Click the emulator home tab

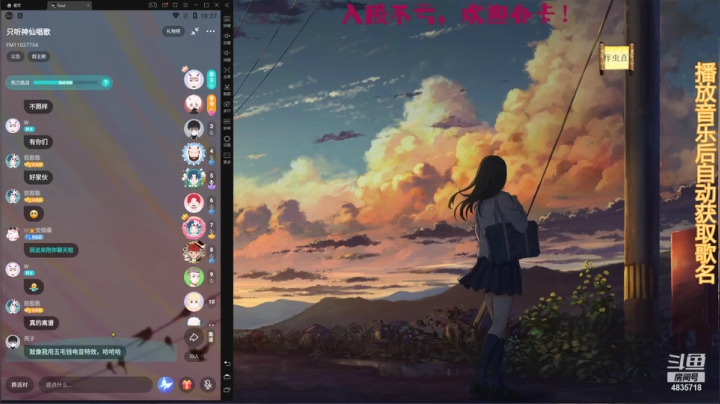14,5
